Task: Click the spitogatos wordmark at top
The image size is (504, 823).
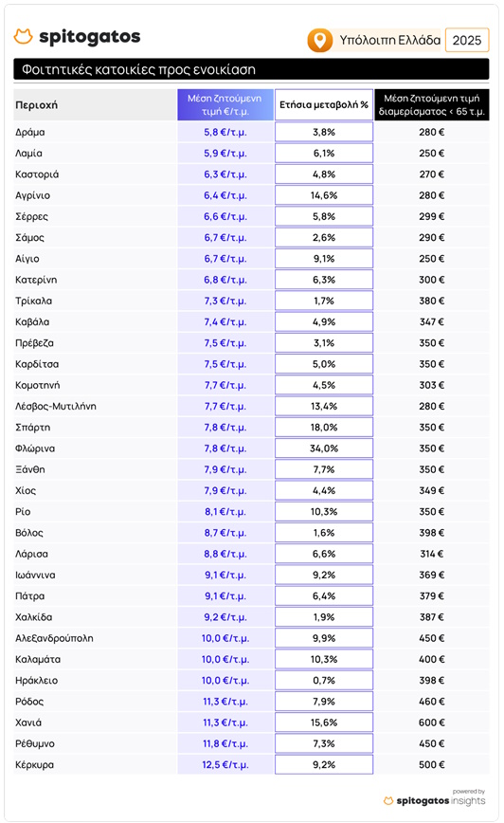Action: click(x=90, y=37)
